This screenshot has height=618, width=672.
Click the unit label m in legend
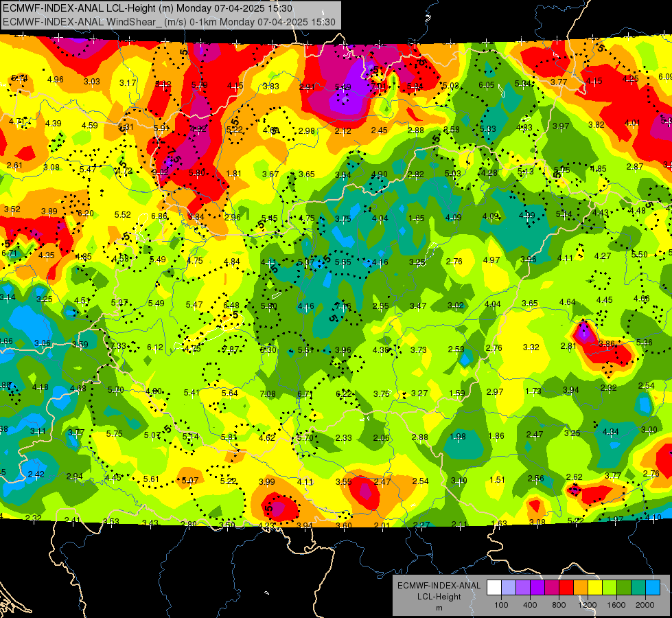[439, 608]
